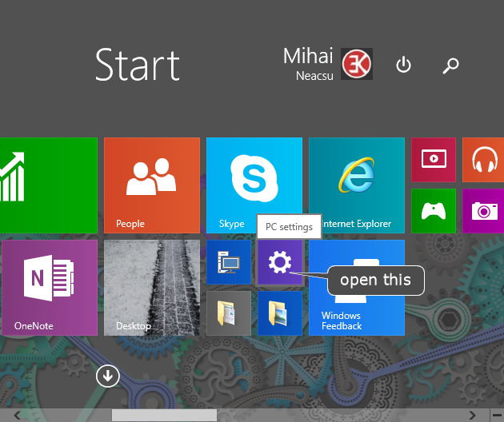Open the Desktop tile
The height and width of the screenshot is (422, 504).
152,288
